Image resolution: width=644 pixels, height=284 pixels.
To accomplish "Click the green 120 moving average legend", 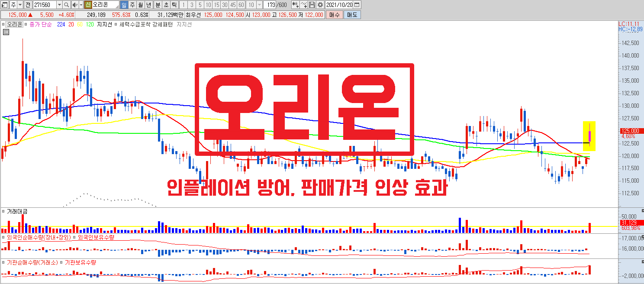I will pyautogui.click(x=90, y=25).
